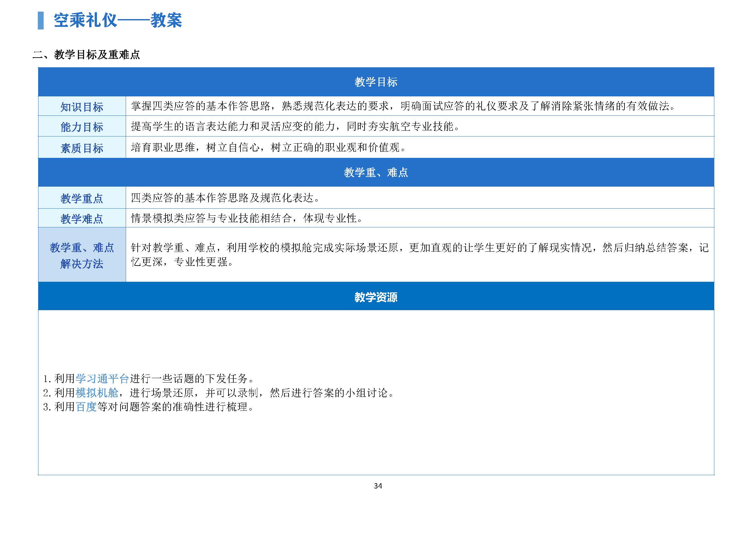Select the 能力目标 label cell
This screenshot has height=535, width=756.
(82, 126)
